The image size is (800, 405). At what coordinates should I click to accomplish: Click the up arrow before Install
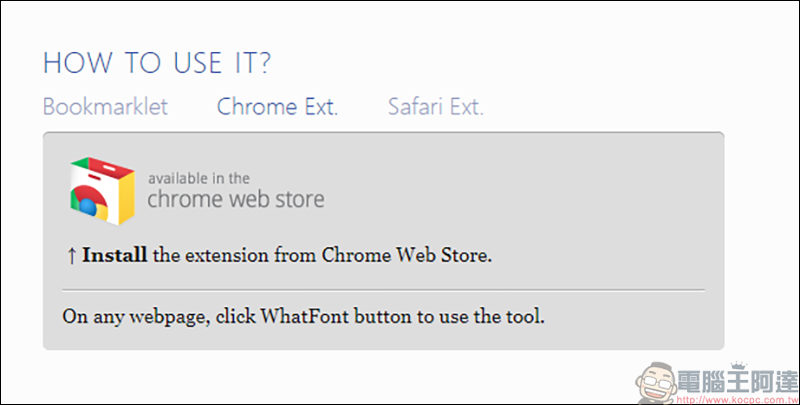tap(71, 256)
